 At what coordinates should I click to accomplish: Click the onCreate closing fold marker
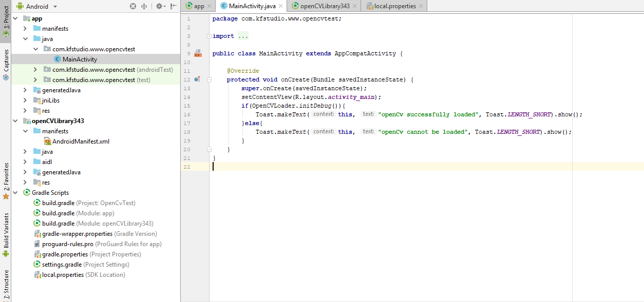tap(209, 149)
